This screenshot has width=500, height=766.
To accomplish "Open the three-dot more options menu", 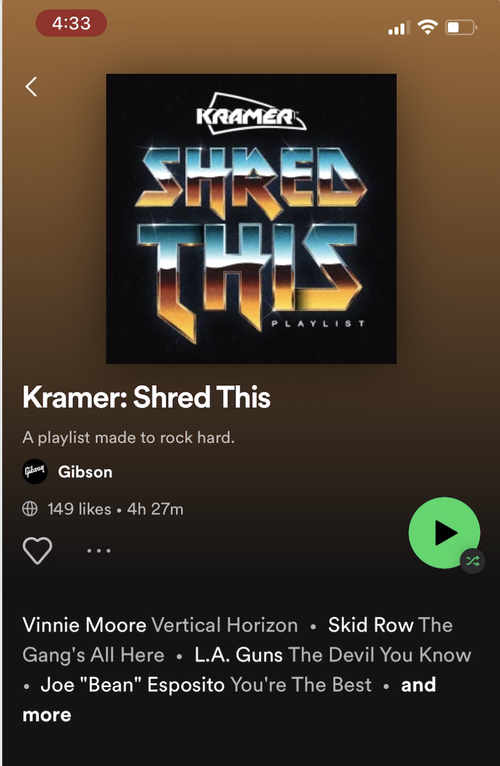I will click(99, 551).
